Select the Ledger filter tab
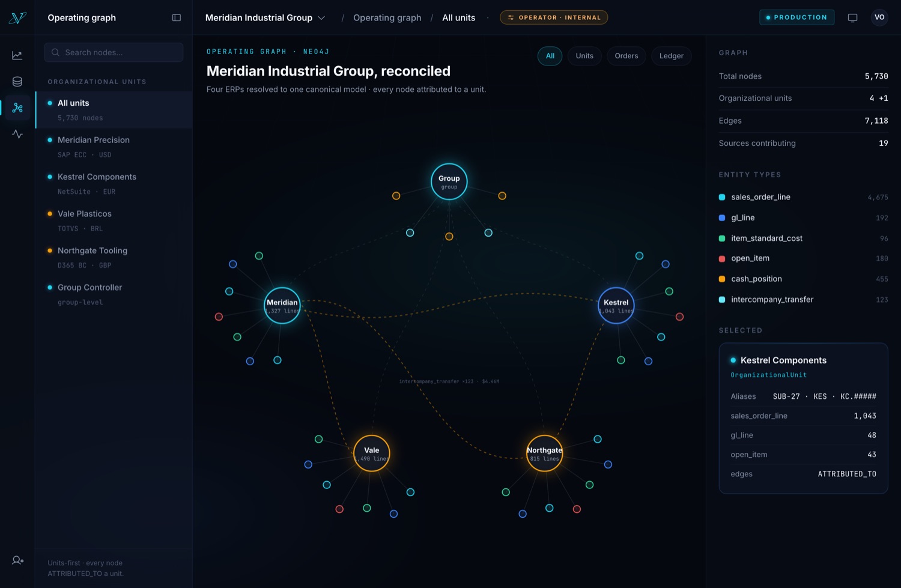901x588 pixels. tap(672, 56)
